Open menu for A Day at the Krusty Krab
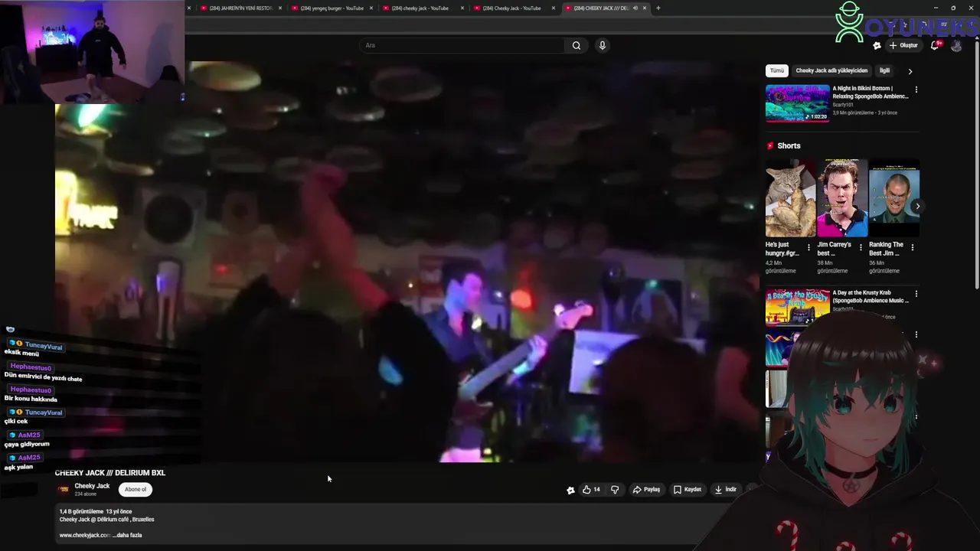Screen dimensions: 980x551 pos(916,294)
